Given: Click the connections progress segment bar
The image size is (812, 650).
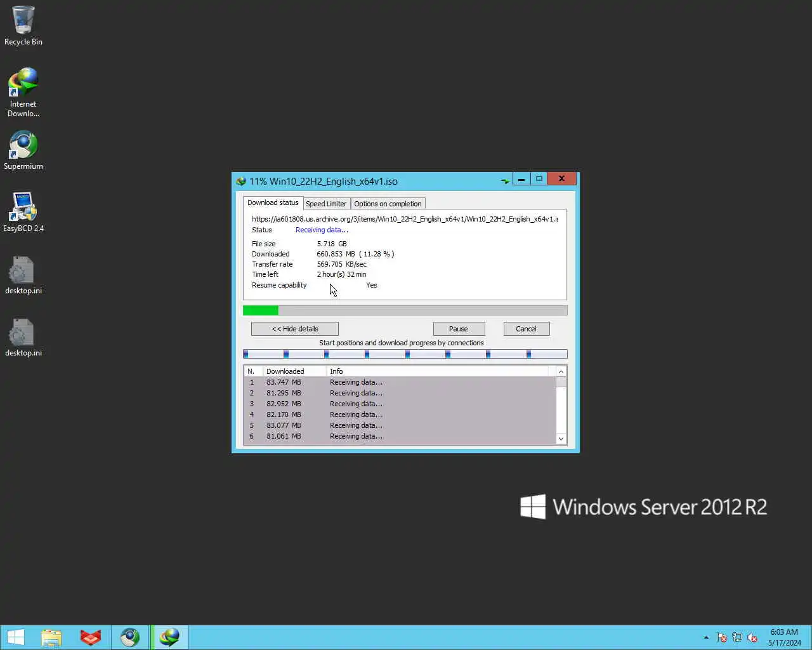Looking at the screenshot, I should click(405, 354).
